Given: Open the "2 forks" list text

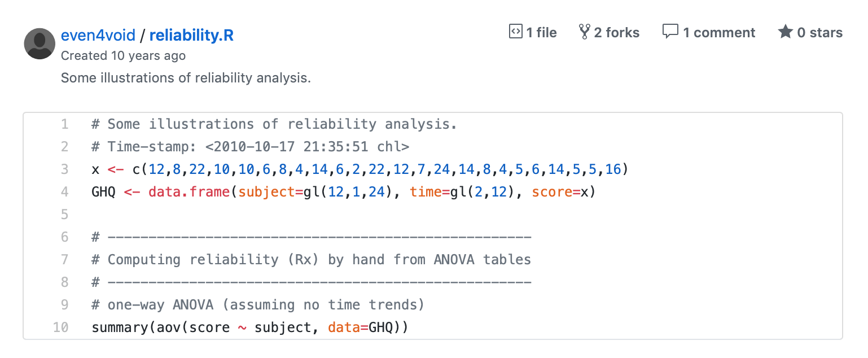Looking at the screenshot, I should [616, 33].
